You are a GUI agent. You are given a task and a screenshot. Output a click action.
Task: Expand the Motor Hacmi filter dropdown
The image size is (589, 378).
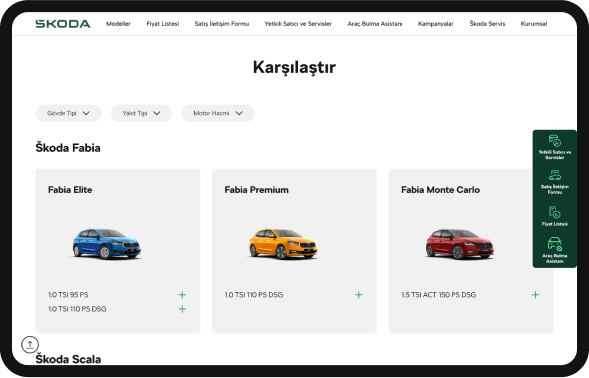[218, 113]
